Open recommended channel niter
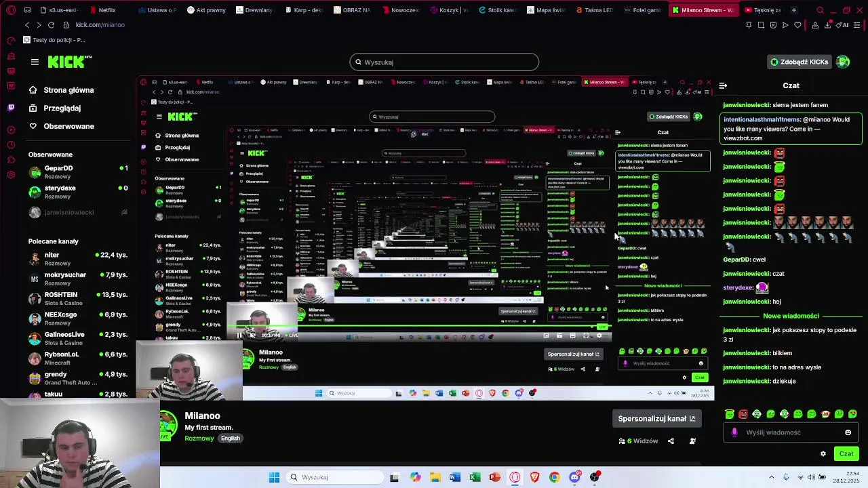The width and height of the screenshot is (868, 488). pyautogui.click(x=78, y=259)
